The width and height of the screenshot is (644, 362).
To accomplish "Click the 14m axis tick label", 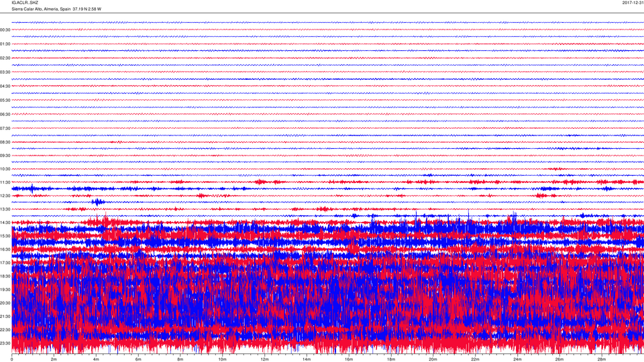I will (x=307, y=359).
